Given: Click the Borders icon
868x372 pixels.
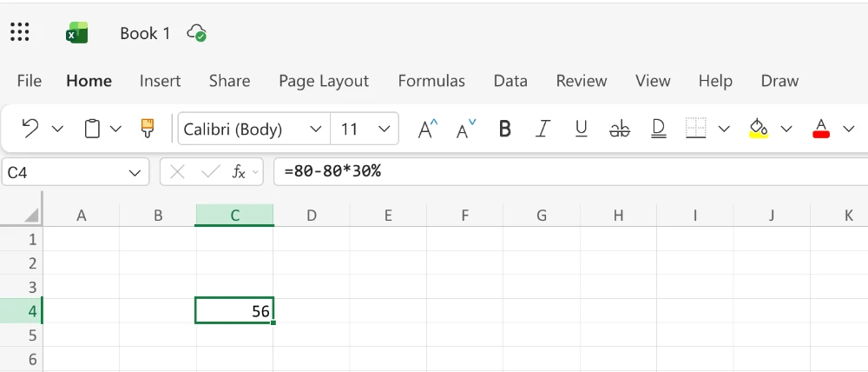Looking at the screenshot, I should coord(695,129).
